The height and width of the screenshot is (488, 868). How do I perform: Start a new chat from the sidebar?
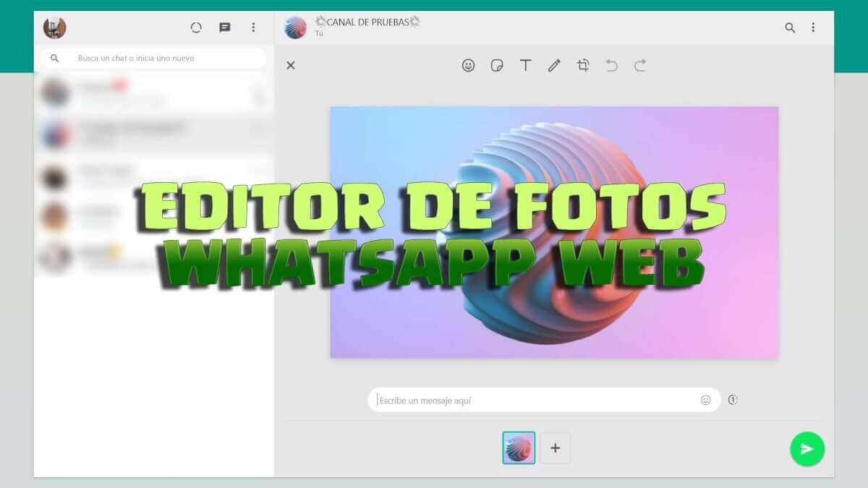tap(225, 27)
